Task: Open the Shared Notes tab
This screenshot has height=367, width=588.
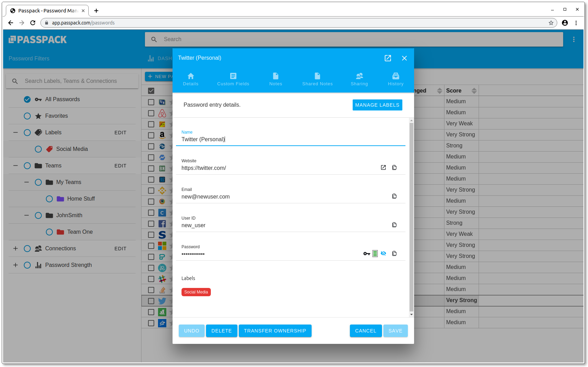Action: 317,79
